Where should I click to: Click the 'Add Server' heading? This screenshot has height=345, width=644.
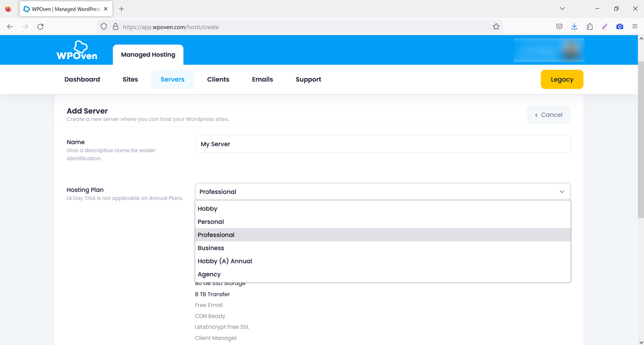tap(87, 111)
